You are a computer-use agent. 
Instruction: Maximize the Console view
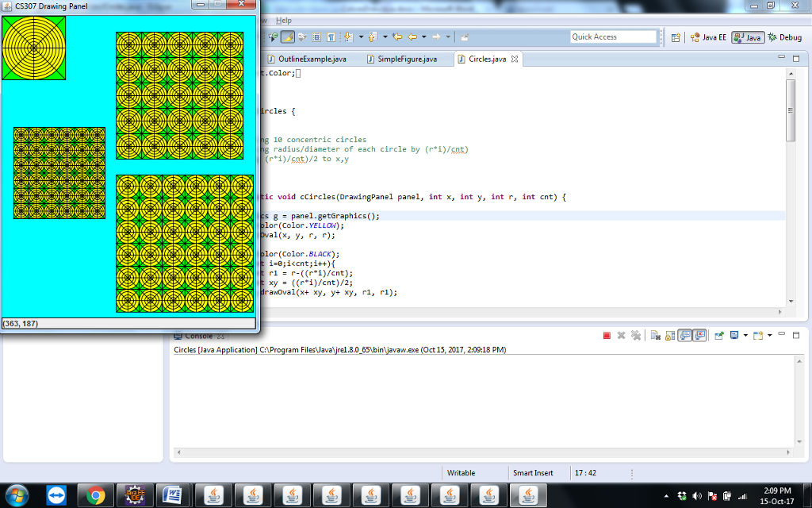pos(796,336)
